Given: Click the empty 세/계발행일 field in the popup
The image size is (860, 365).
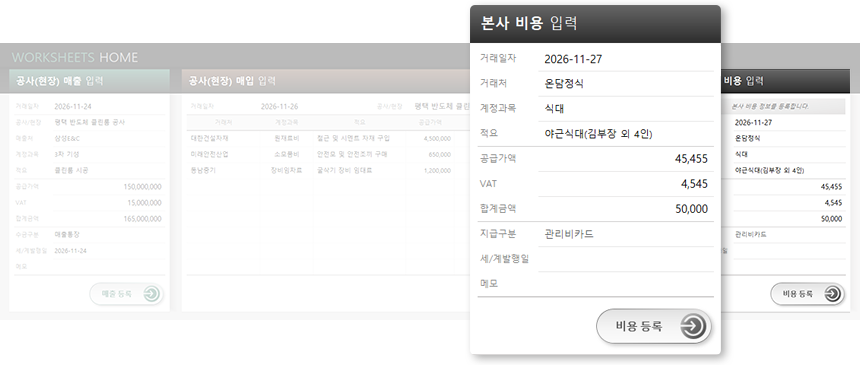Looking at the screenshot, I should 626,259.
